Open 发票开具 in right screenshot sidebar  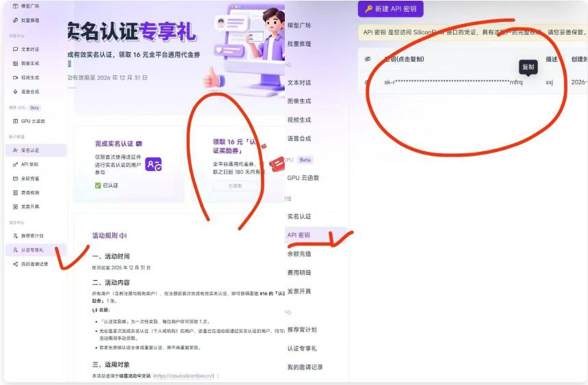[299, 291]
